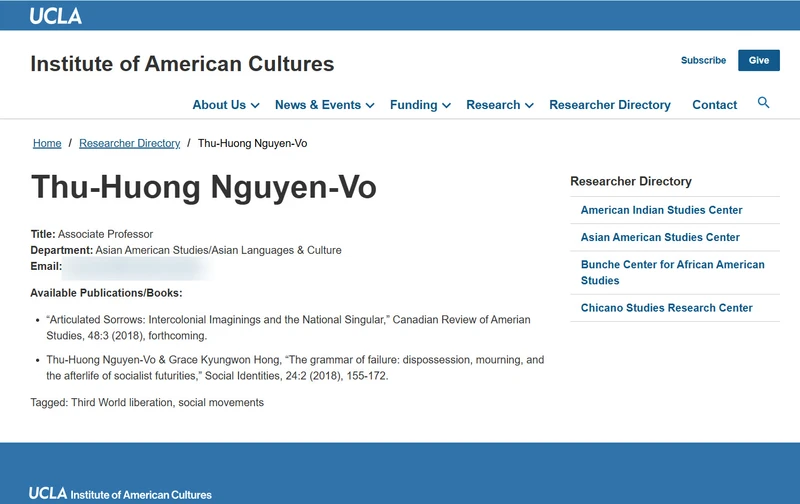Click the blurred email address

coord(137,268)
